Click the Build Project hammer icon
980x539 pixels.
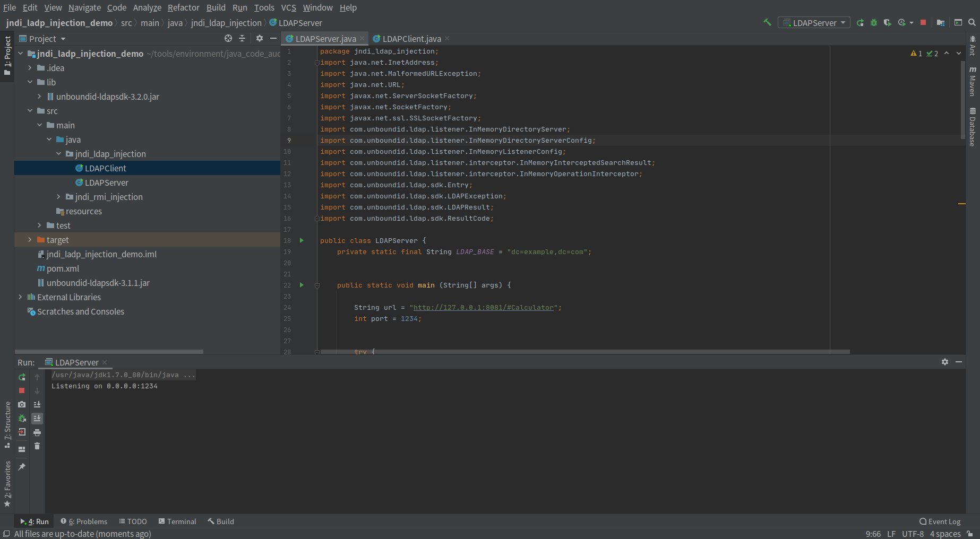click(x=767, y=22)
